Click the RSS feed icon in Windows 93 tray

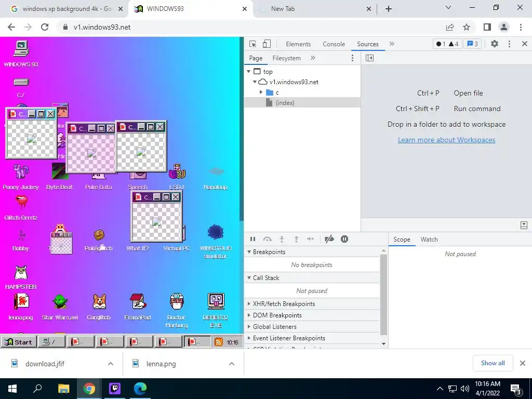point(219,342)
